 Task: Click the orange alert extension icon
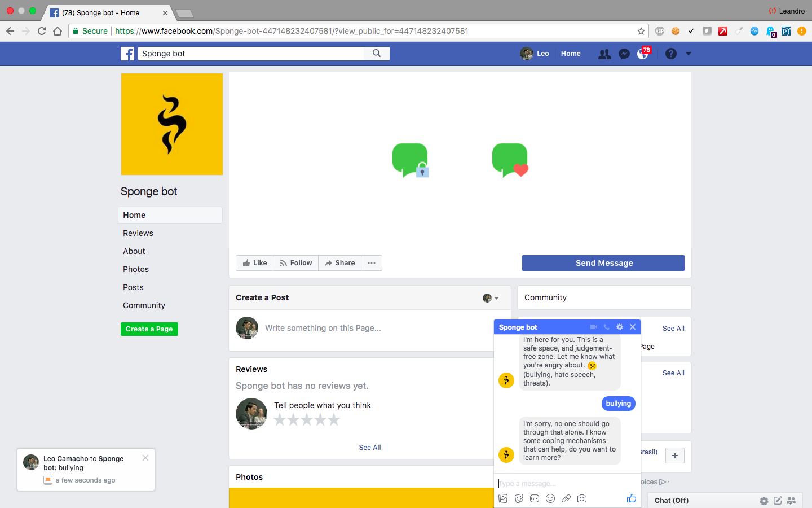tap(802, 31)
